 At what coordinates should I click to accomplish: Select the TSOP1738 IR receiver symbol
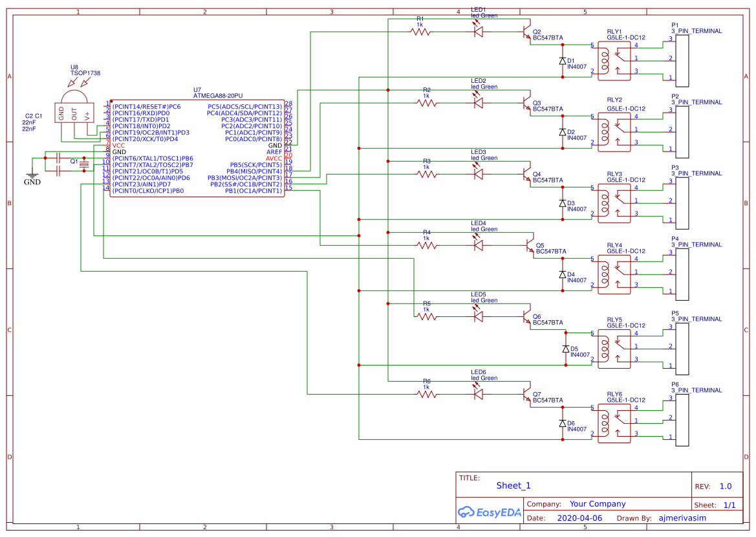pos(74,107)
